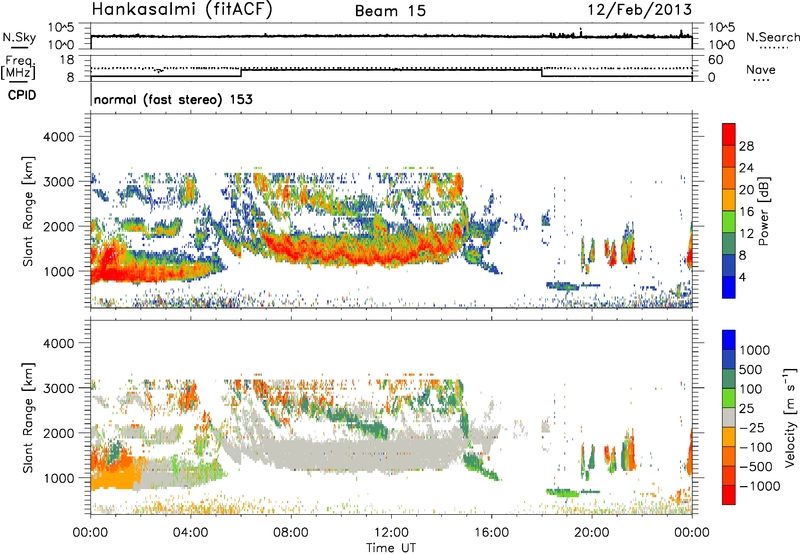800x554 pixels.
Task: Click the red bottom of velocity colorbar
Action: 729,495
